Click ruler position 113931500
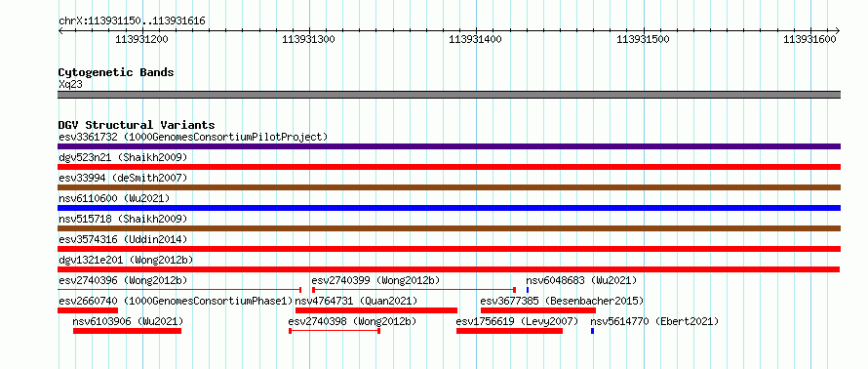 tap(644, 39)
